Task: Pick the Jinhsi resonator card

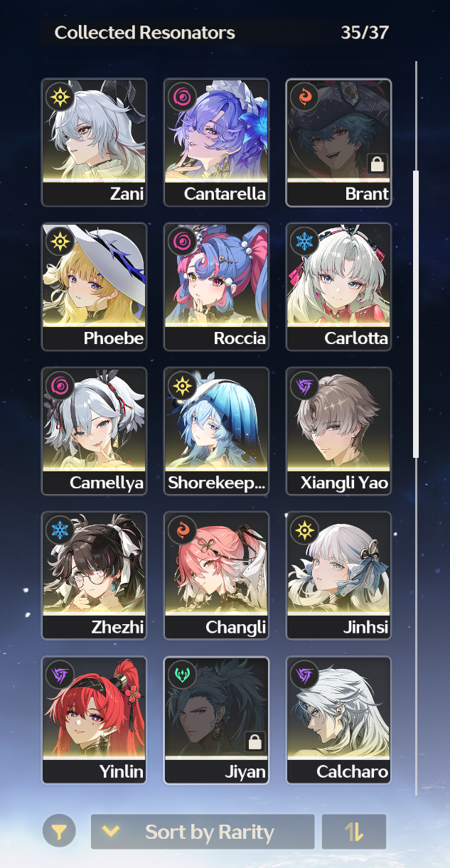Action: click(x=338, y=575)
